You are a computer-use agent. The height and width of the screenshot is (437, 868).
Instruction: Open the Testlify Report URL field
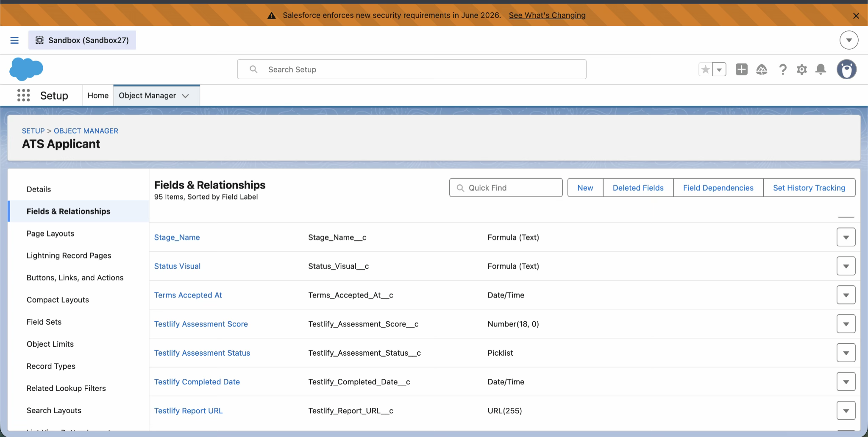(x=188, y=410)
